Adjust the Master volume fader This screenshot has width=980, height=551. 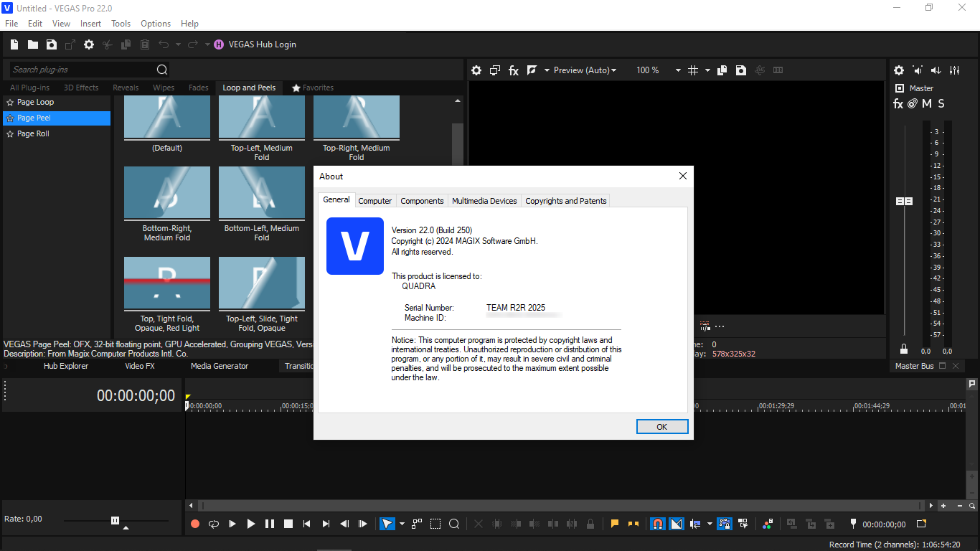pos(905,202)
